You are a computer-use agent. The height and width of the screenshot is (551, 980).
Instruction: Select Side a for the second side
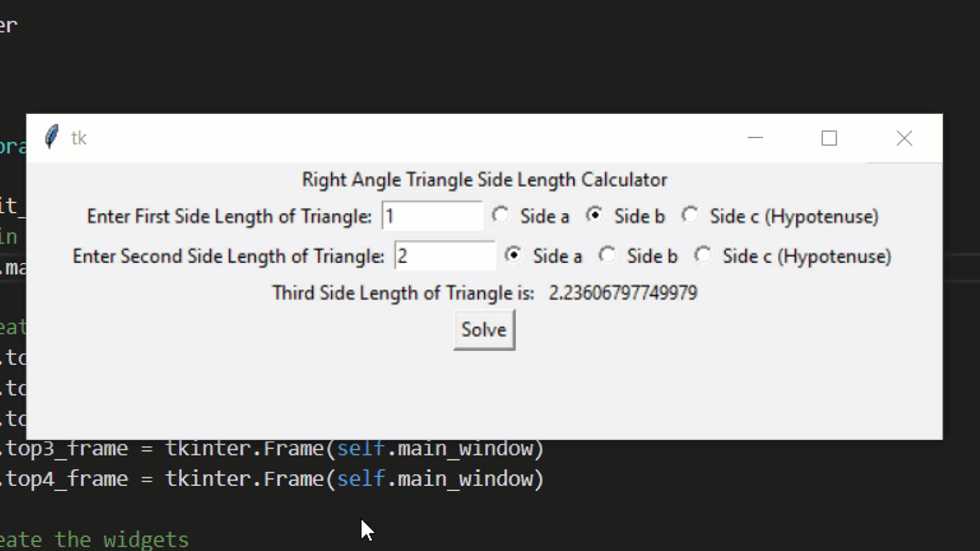point(543,256)
